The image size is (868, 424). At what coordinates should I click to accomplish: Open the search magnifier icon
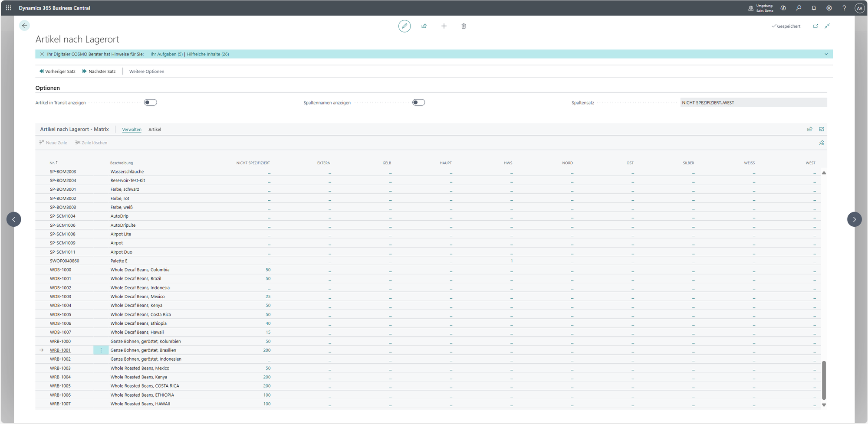click(x=798, y=8)
